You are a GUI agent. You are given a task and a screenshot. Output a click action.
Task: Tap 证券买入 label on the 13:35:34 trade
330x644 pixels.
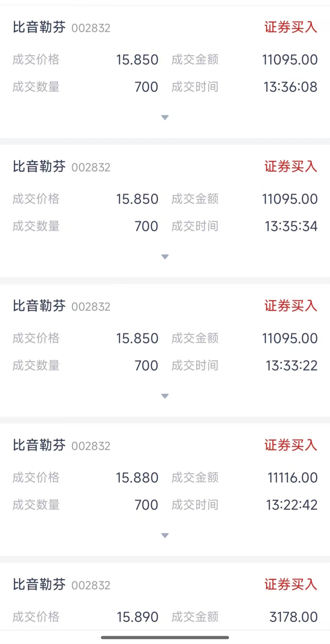click(x=290, y=167)
